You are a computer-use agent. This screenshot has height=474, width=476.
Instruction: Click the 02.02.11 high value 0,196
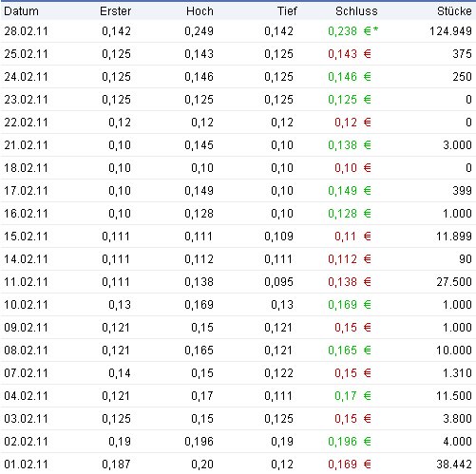coord(199,442)
